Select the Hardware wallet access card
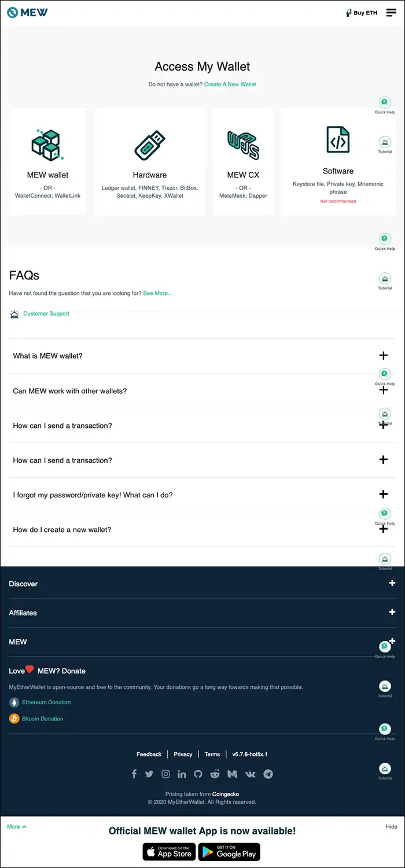 (x=150, y=161)
